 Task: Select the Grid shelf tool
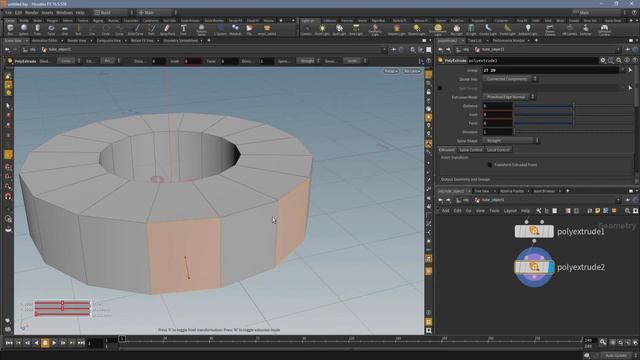[x=64, y=29]
